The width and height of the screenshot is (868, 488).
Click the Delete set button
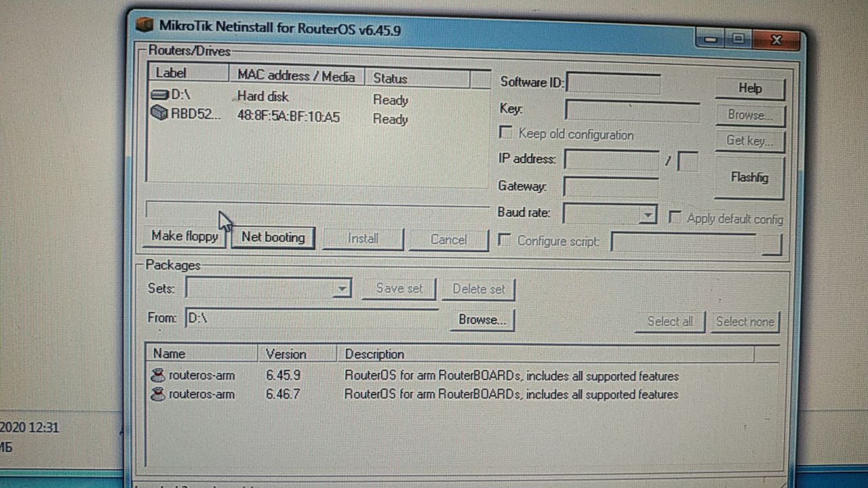[x=479, y=289]
